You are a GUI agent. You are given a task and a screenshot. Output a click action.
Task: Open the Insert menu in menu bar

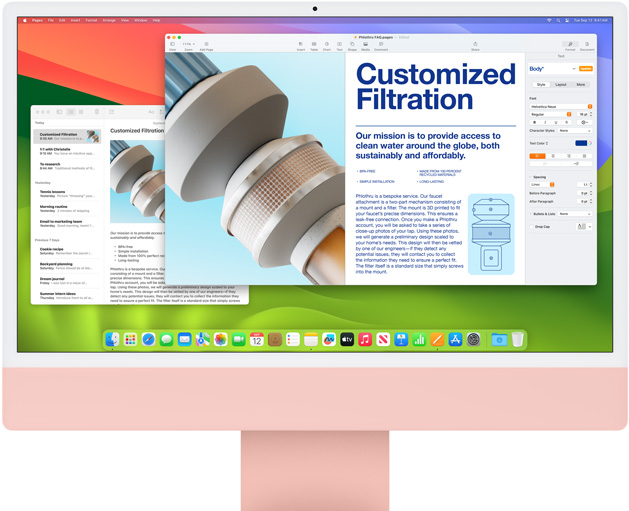click(73, 20)
